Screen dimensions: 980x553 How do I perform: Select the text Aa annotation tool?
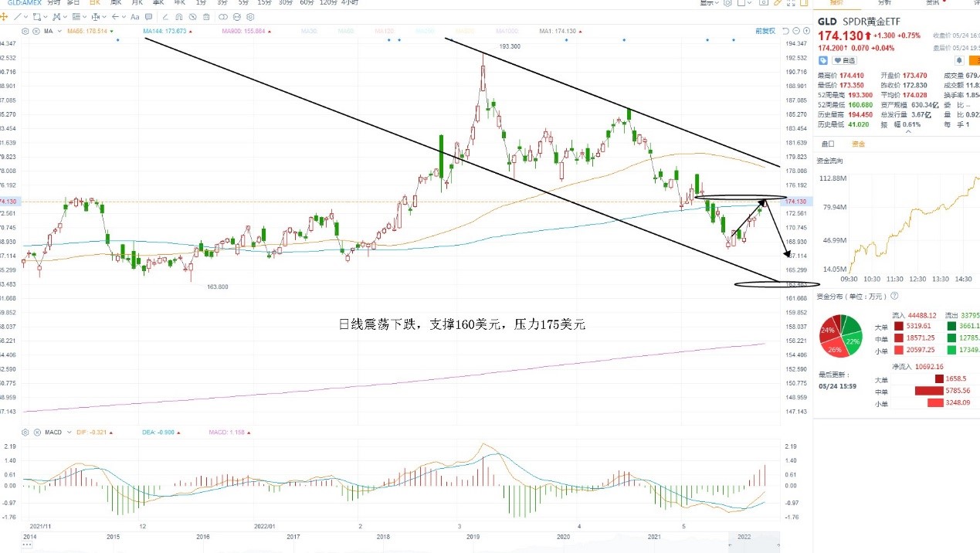click(x=134, y=17)
